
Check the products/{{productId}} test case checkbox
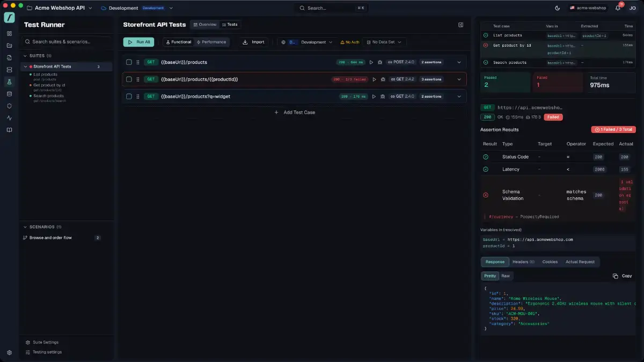[x=129, y=79]
